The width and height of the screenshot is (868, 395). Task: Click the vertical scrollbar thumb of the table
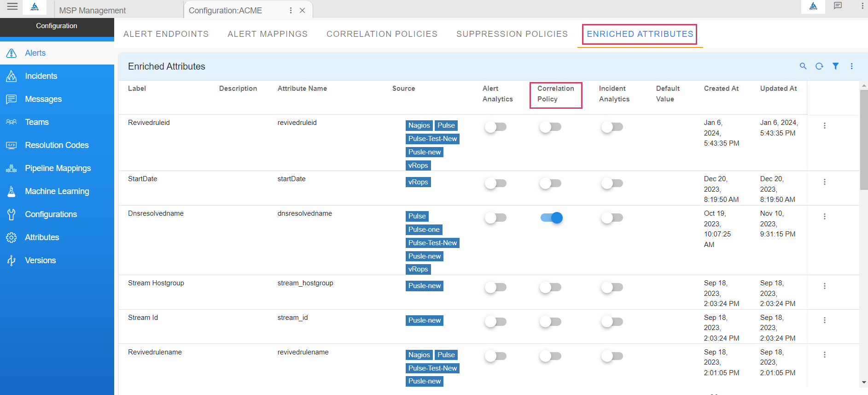pyautogui.click(x=863, y=138)
